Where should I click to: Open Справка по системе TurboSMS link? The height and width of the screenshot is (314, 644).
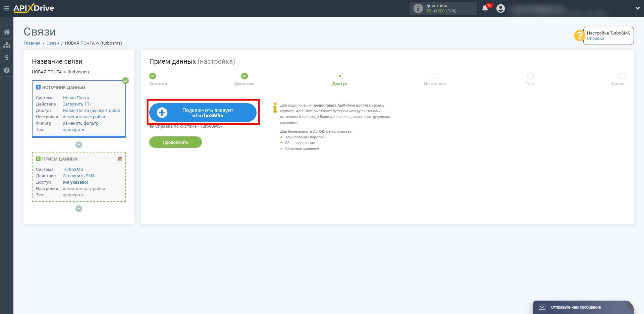point(186,126)
